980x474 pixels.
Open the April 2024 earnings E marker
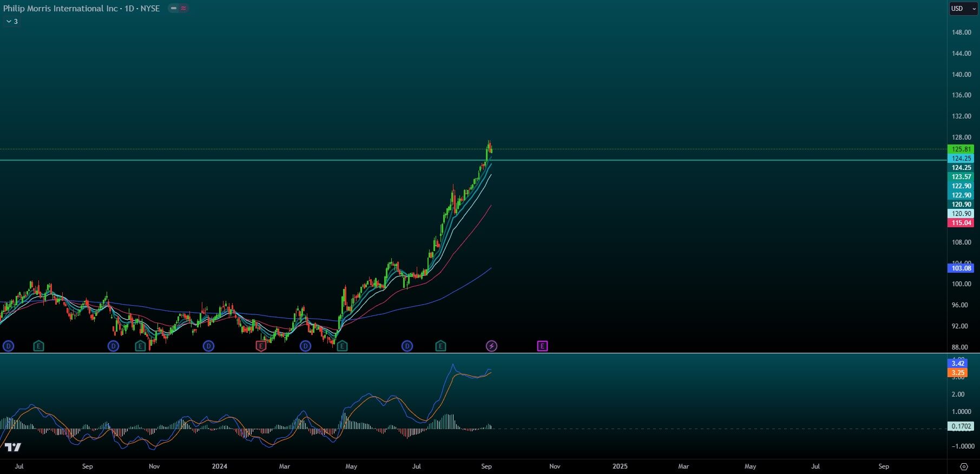click(x=342, y=346)
